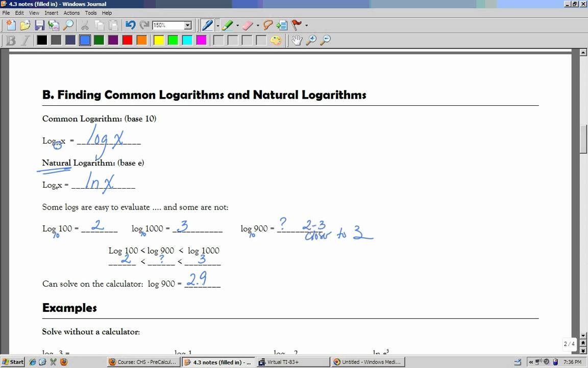Expand hidden tray icons with chevron
The height and width of the screenshot is (368, 588).
coord(531,362)
